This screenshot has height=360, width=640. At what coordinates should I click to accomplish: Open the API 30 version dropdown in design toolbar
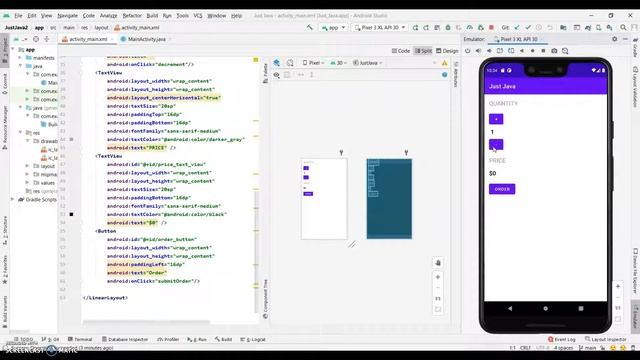338,63
